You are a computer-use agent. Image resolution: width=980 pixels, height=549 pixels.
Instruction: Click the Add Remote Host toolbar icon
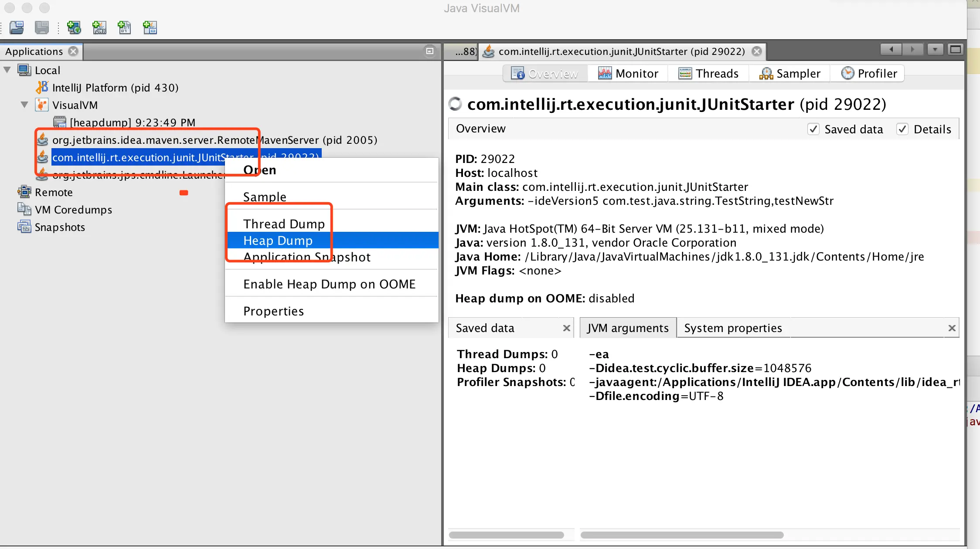[74, 28]
